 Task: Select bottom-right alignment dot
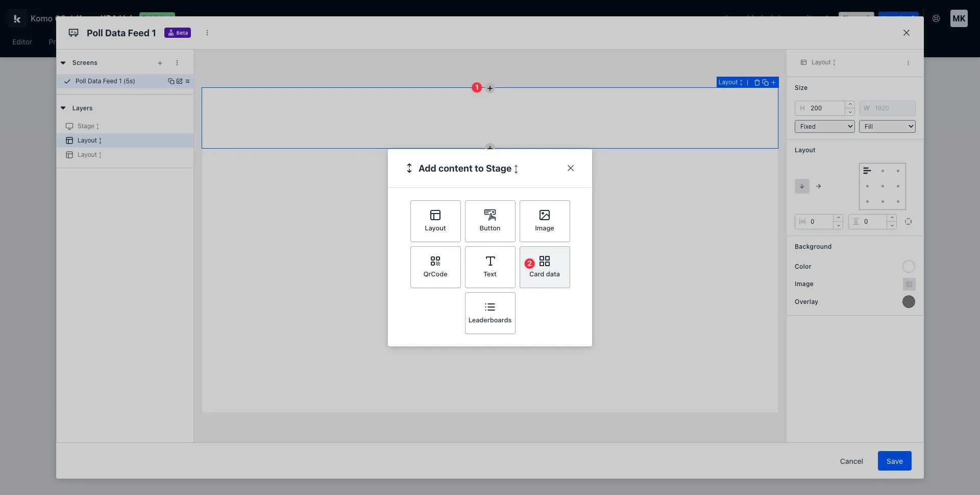898,201
